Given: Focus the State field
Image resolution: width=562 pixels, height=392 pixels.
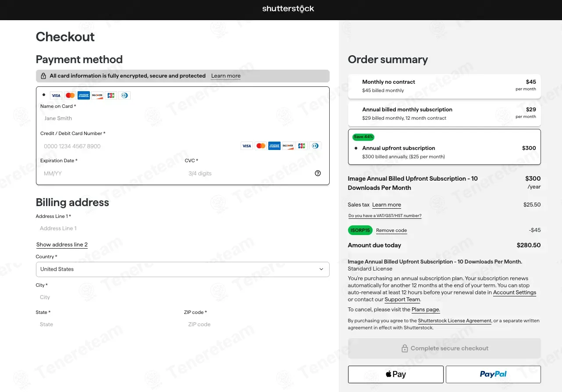Looking at the screenshot, I should tap(108, 324).
